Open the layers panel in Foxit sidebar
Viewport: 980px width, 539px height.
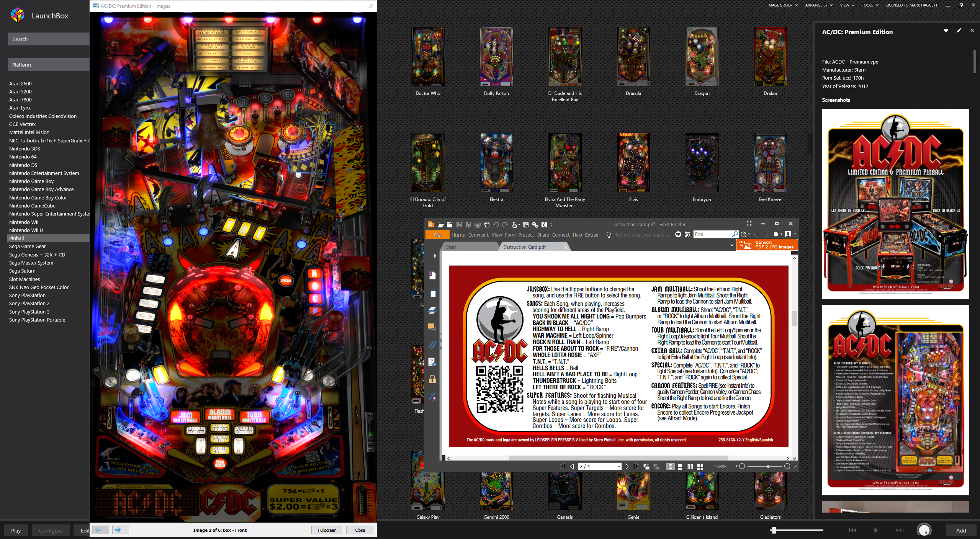tap(432, 310)
